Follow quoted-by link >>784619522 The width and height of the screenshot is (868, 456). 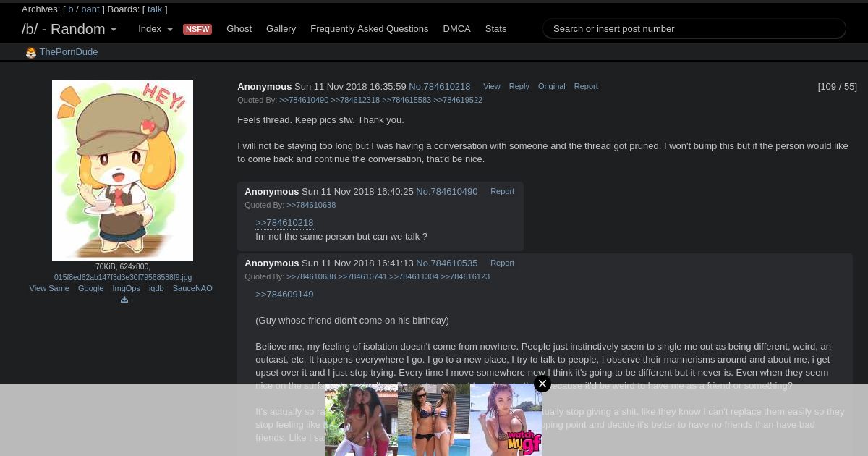click(458, 100)
